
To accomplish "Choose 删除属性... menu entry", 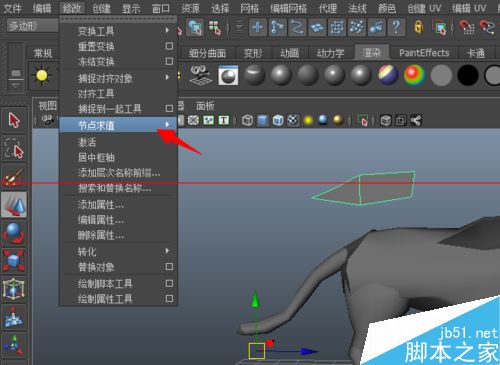I will point(118,235).
